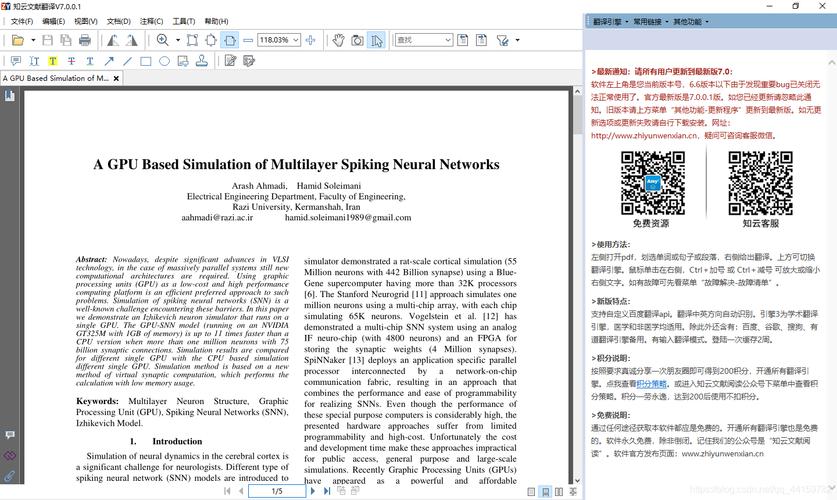Open the 118.03% zoom level dropdown
Image resolution: width=837 pixels, height=500 pixels.
pyautogui.click(x=296, y=40)
